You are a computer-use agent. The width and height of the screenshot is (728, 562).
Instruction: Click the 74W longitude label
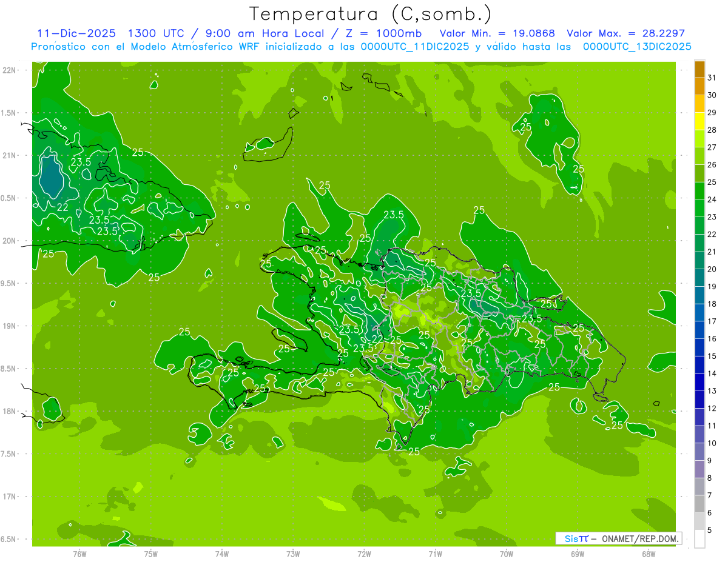pyautogui.click(x=222, y=554)
